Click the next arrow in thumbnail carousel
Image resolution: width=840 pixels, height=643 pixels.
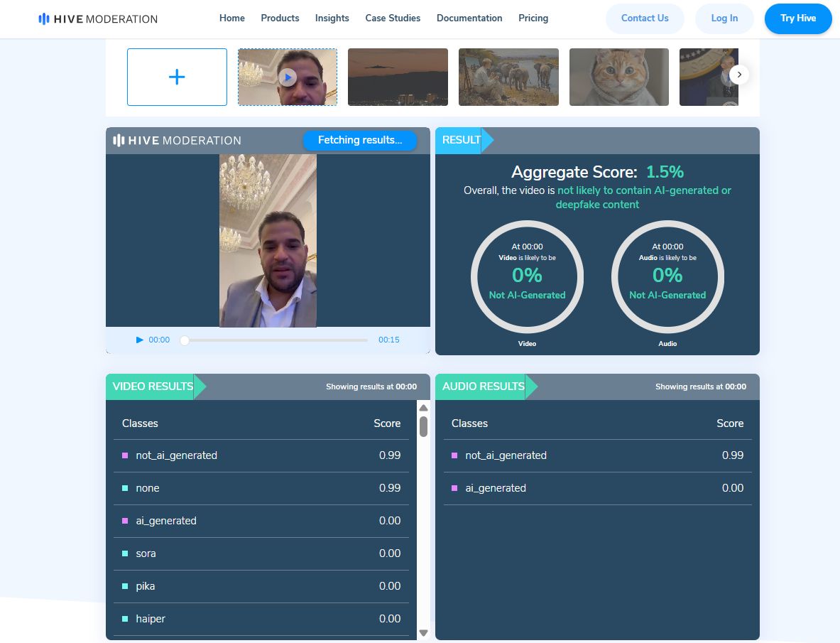738,75
